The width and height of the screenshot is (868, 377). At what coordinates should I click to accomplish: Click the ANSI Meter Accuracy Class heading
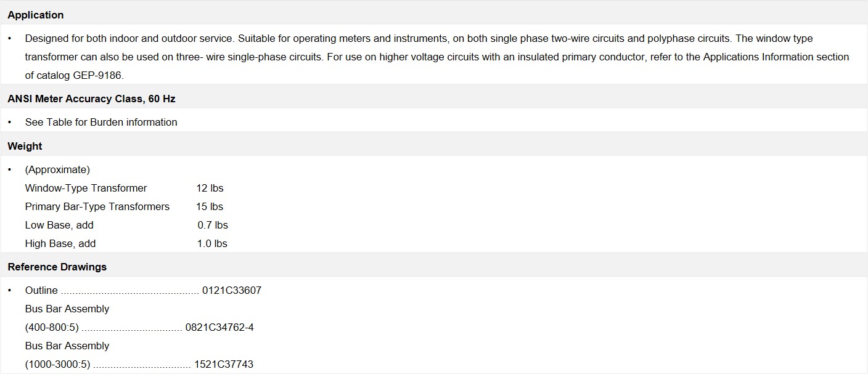pos(92,99)
